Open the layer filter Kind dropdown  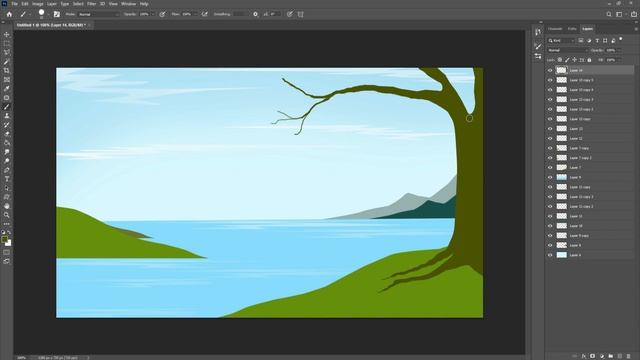[x=561, y=40]
